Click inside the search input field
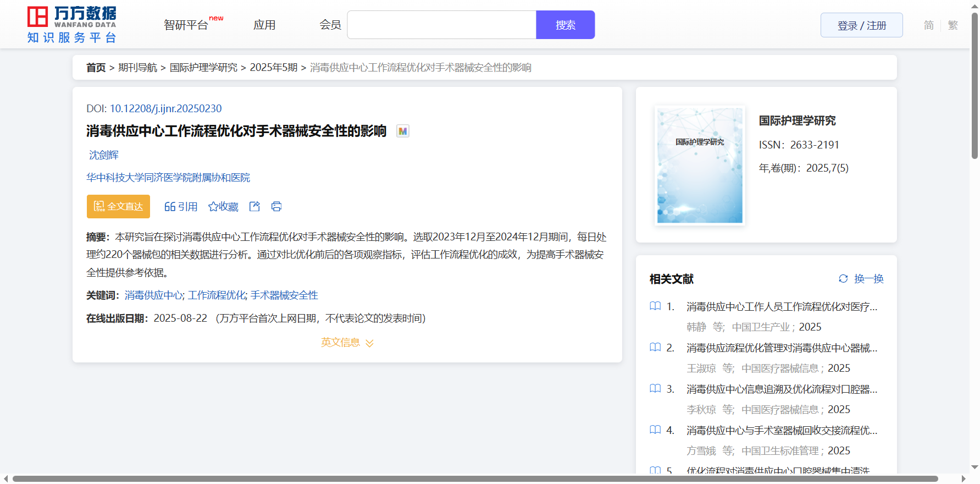Image resolution: width=980 pixels, height=484 pixels. click(x=441, y=25)
